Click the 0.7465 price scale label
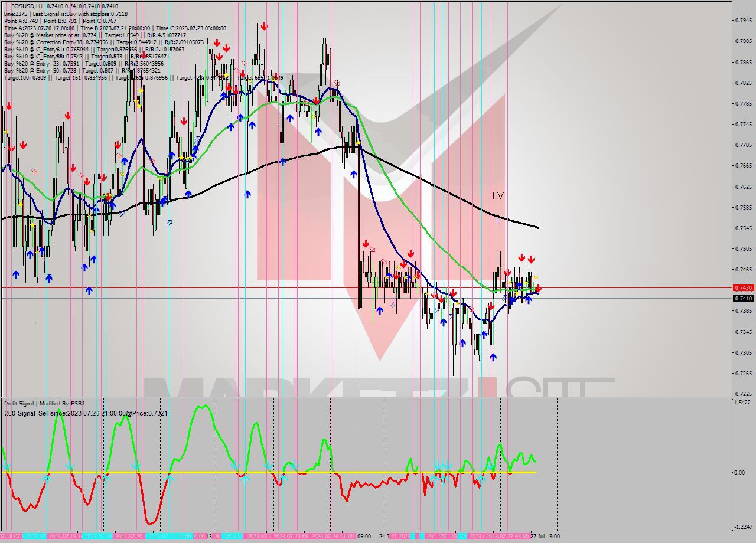Screen dimensions: 756x543 coord(744,269)
